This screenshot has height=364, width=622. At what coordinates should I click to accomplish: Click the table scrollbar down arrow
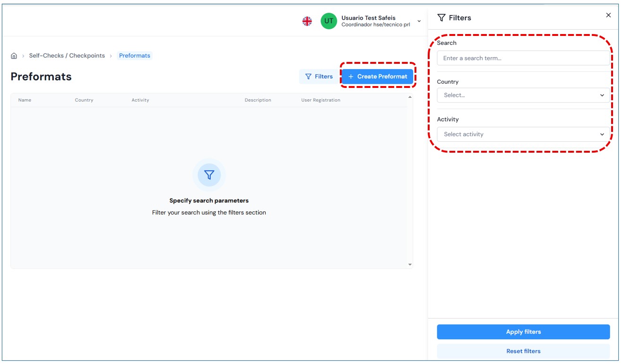coord(410,265)
